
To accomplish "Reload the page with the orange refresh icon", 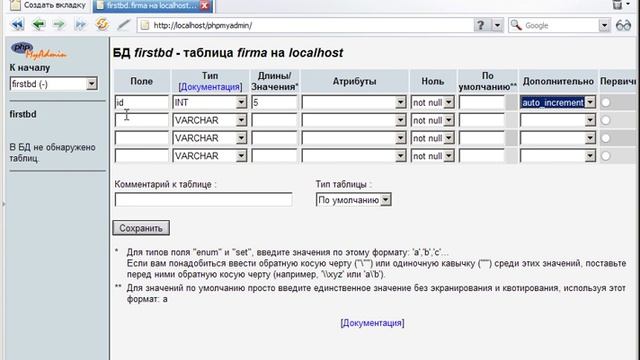I will coord(102,24).
